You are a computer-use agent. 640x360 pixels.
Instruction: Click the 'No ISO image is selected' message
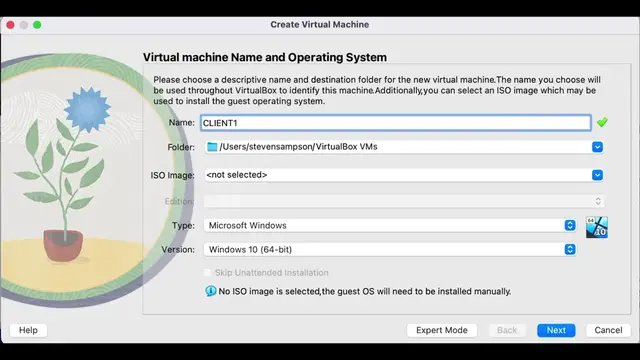(x=364, y=291)
